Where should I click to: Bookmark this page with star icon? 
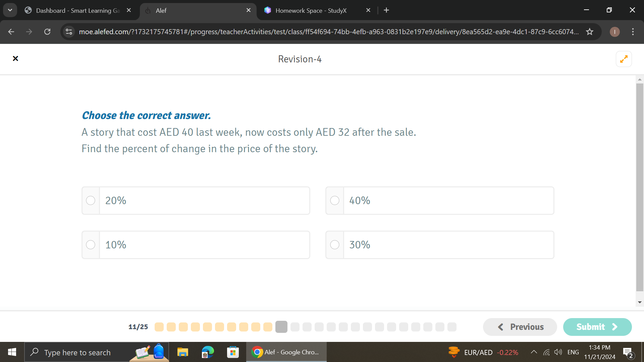[x=589, y=32]
